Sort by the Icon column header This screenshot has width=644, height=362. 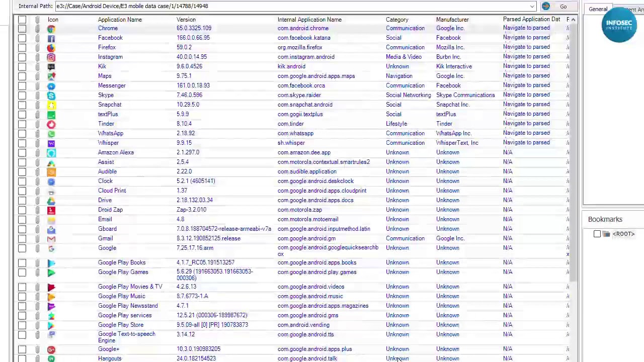click(53, 20)
